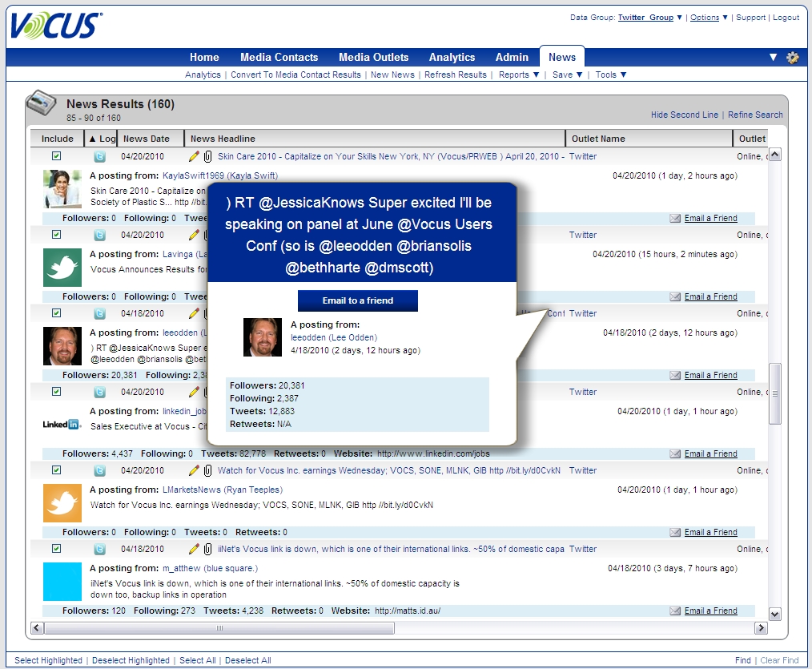Click the Find link at bottom right
This screenshot has height=669, width=812.
point(742,660)
